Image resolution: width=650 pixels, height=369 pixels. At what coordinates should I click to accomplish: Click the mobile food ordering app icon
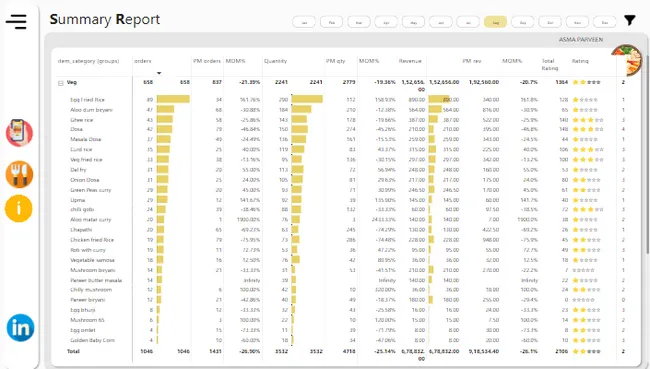19,133
